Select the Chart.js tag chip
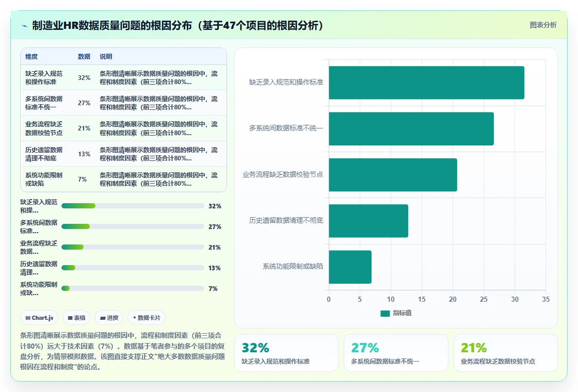 click(x=39, y=318)
